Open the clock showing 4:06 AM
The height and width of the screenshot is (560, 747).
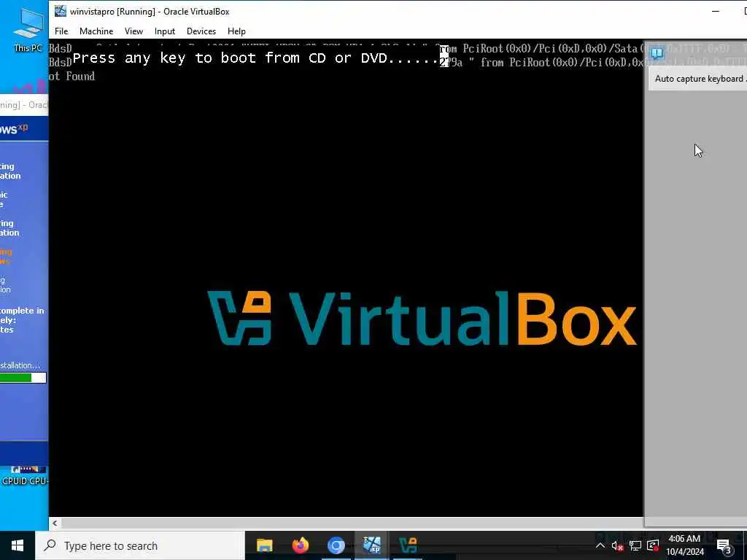click(684, 545)
